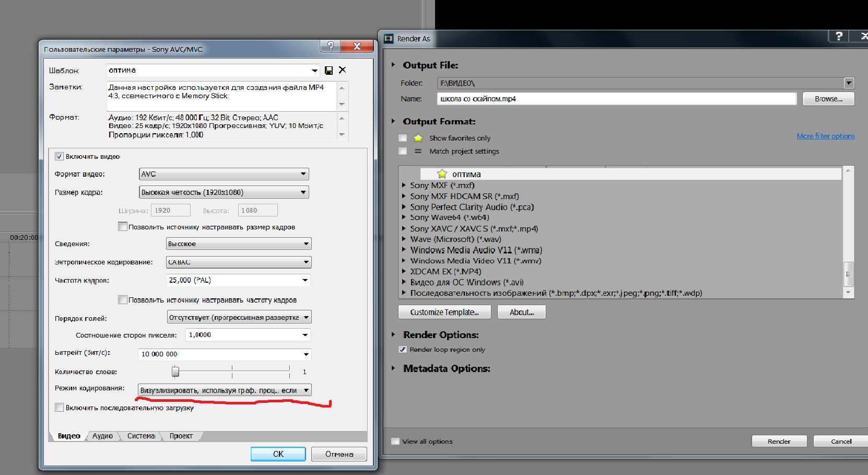
Task: Uncheck Render loop region only
Action: click(x=403, y=350)
